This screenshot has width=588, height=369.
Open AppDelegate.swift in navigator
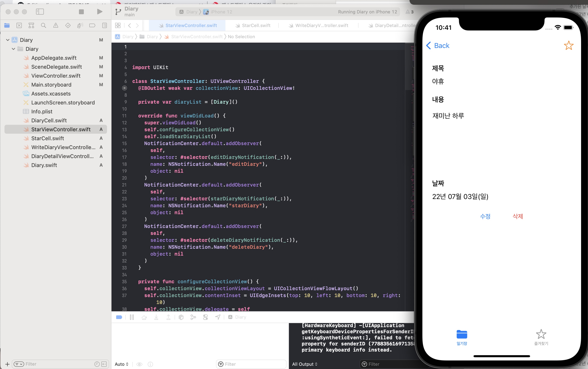click(x=54, y=58)
